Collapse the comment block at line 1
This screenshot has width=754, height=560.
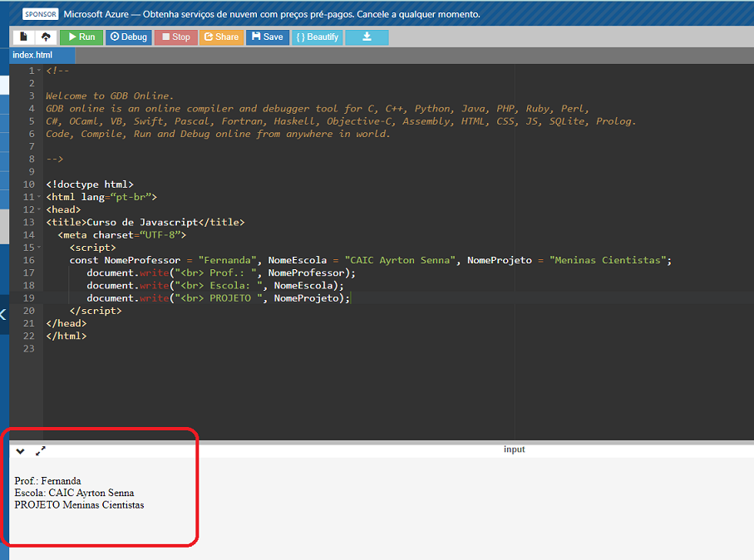pos(40,71)
